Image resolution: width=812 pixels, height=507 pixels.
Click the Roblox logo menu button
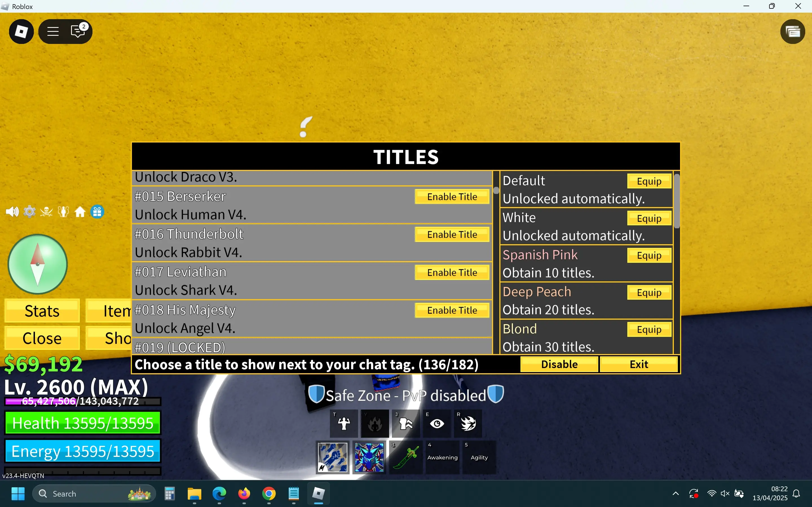click(21, 32)
